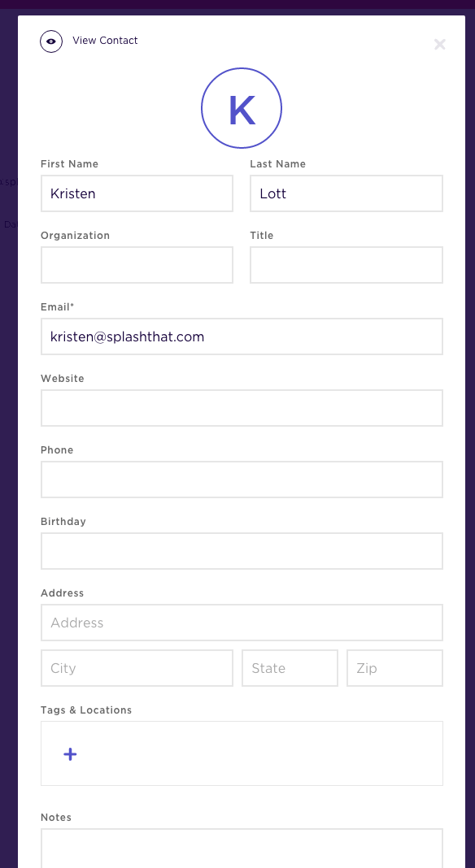Click into the Website field
Image resolution: width=475 pixels, height=868 pixels.
point(242,408)
